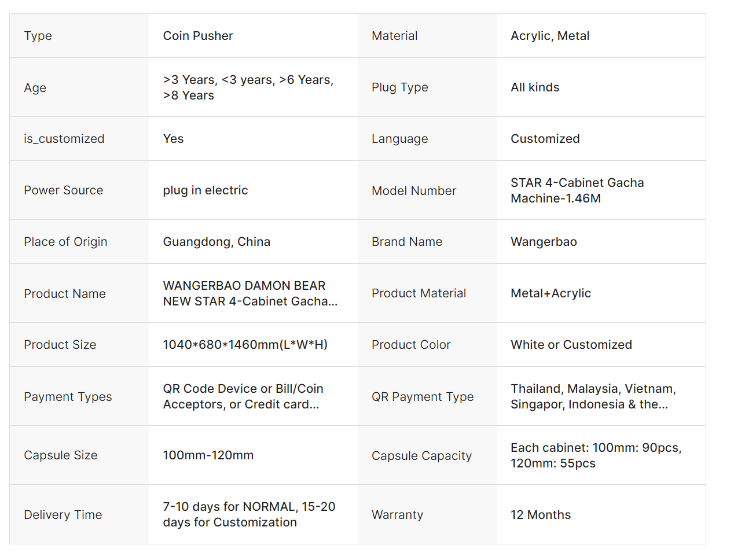Click the "Wangerbao" brand name value
Screen dimensions: 734x560
[x=544, y=242]
